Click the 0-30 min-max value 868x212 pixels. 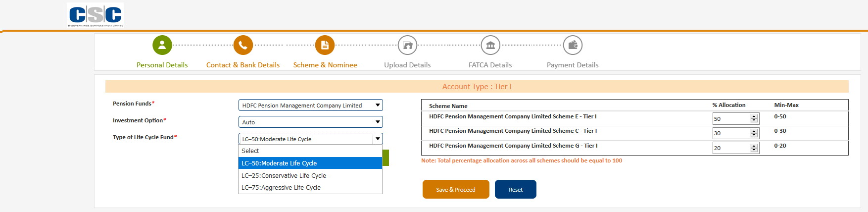pyautogui.click(x=780, y=131)
